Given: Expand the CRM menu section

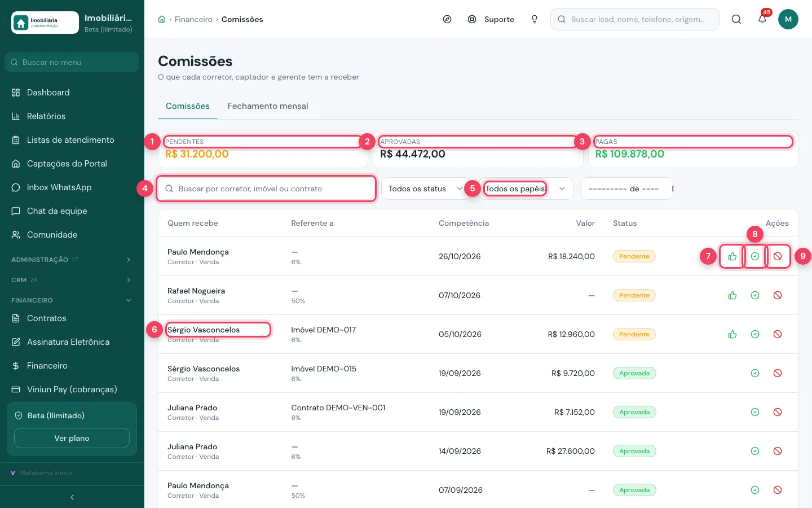Looking at the screenshot, I should pyautogui.click(x=72, y=280).
